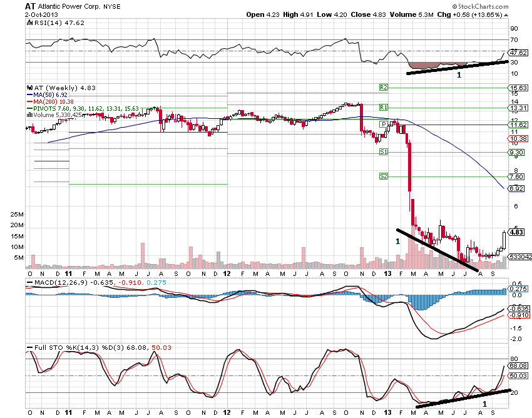Screen dimensions: 532x418
Task: Click the -1.5 level on the MACD axis
Action: [516, 328]
